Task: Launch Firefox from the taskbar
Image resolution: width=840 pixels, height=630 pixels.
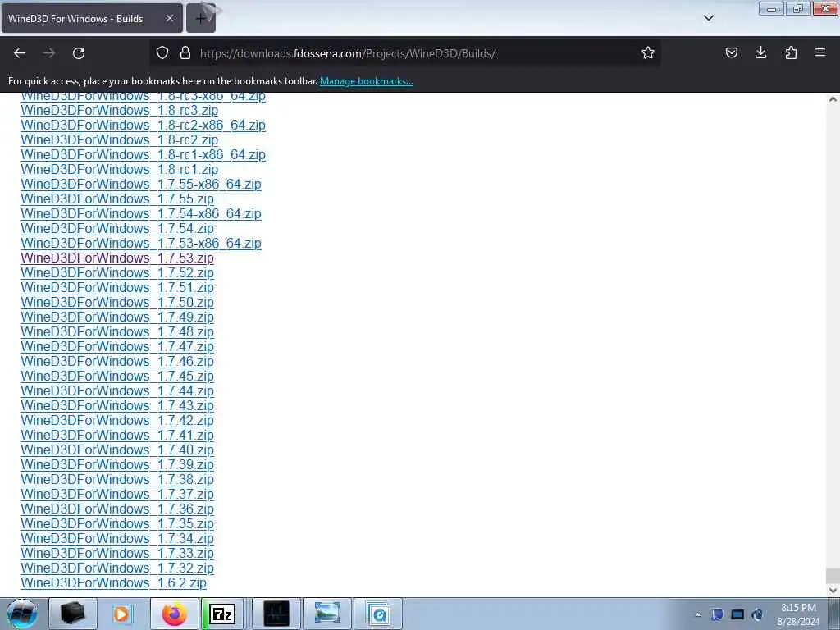Action: tap(174, 614)
